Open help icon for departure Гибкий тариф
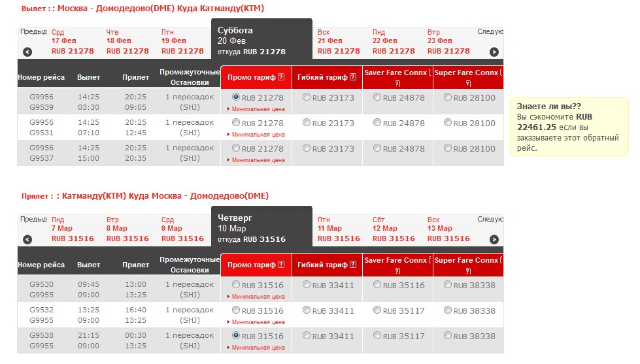640x364 pixels. click(352, 78)
